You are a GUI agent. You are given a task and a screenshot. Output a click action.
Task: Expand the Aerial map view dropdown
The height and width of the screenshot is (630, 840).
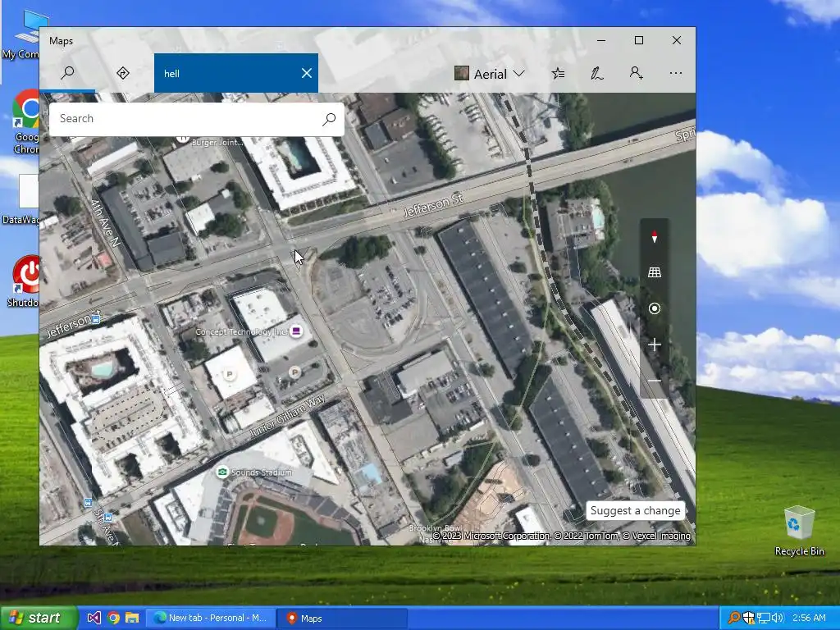490,74
